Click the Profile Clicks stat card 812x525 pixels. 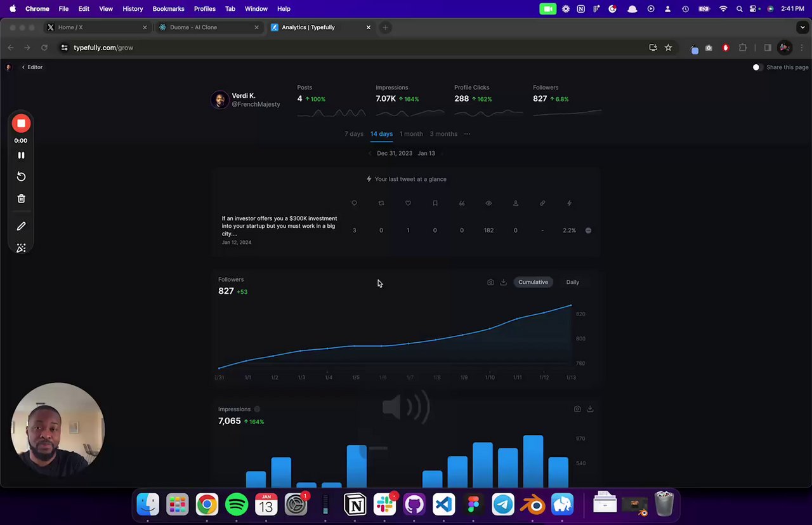[x=488, y=102]
